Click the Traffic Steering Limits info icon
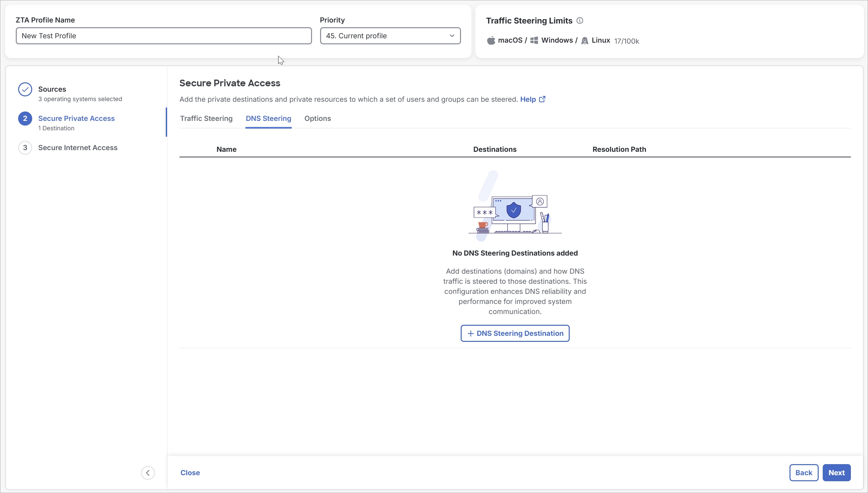This screenshot has width=868, height=493. [x=580, y=21]
